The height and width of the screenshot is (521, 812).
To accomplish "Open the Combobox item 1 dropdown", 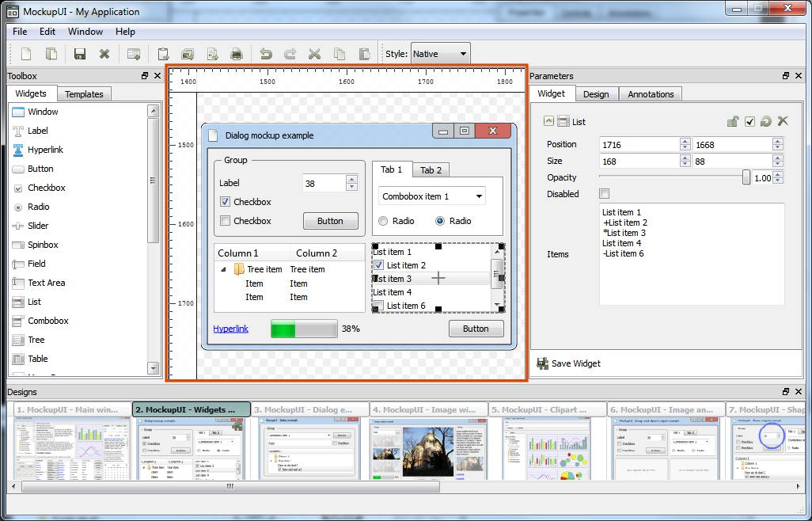I will tap(432, 196).
